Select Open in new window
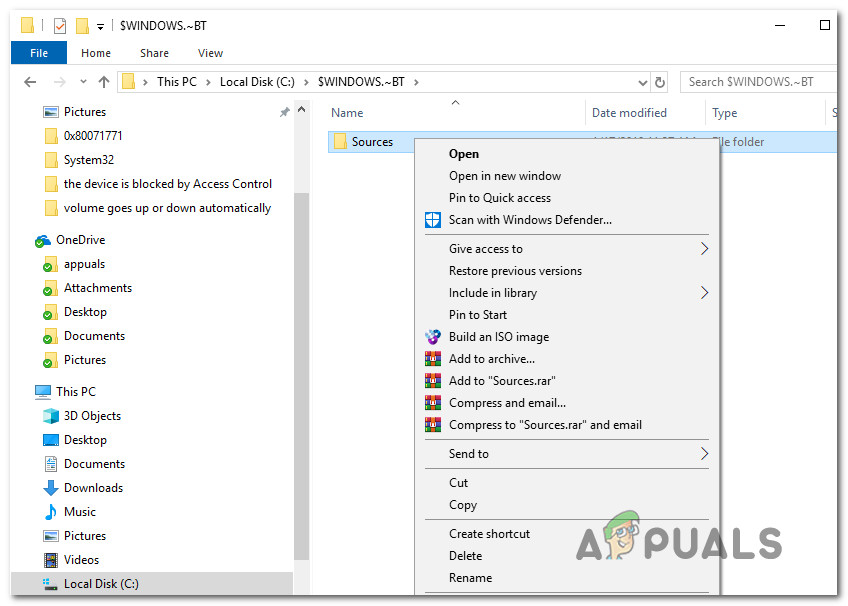 tap(505, 176)
